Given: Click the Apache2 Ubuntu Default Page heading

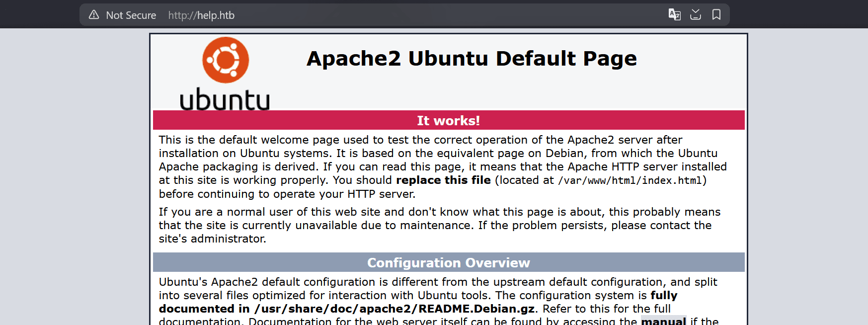Looking at the screenshot, I should 472,59.
